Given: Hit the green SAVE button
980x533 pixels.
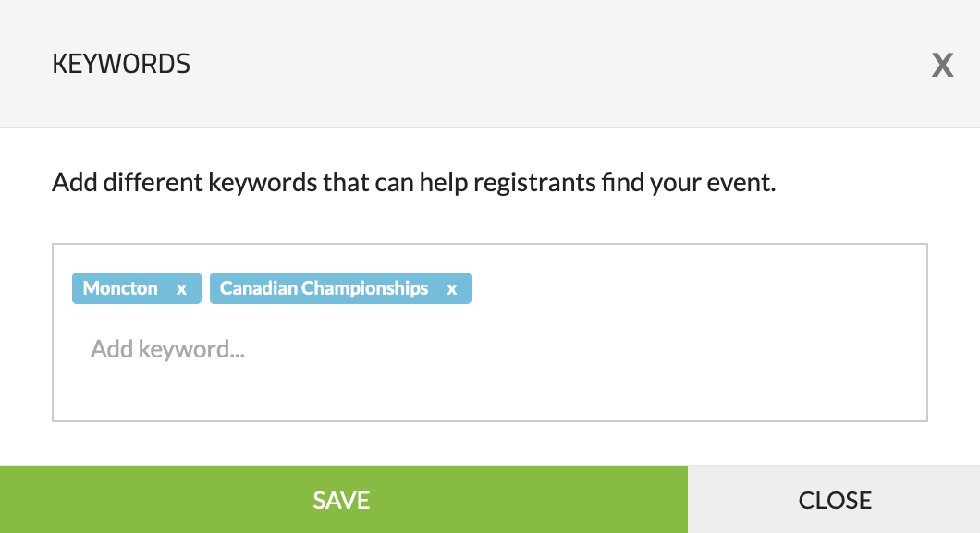Looking at the screenshot, I should click(343, 500).
